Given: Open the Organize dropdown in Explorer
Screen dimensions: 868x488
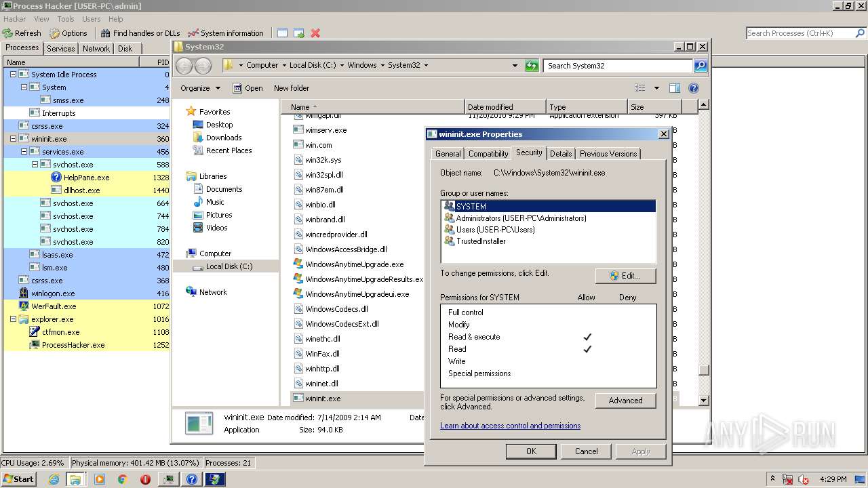Looking at the screenshot, I should click(x=200, y=88).
